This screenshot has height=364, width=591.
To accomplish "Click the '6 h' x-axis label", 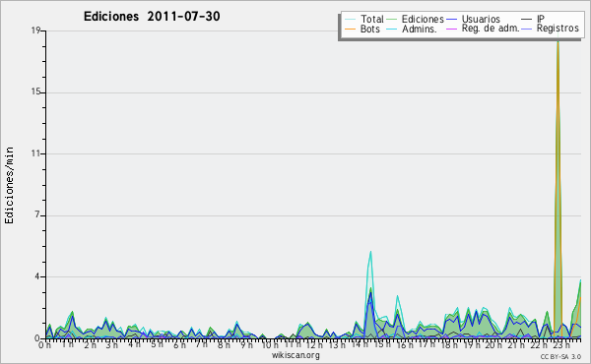I will 179,344.
